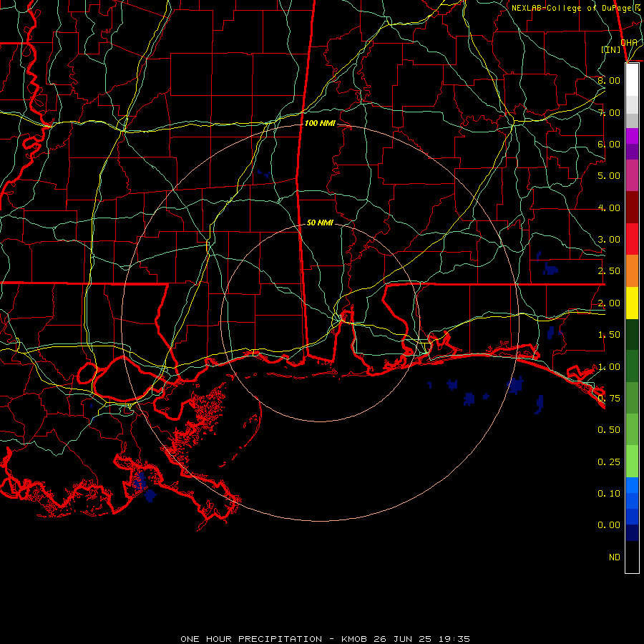
Task: Click the OHA product label
Action: click(629, 43)
